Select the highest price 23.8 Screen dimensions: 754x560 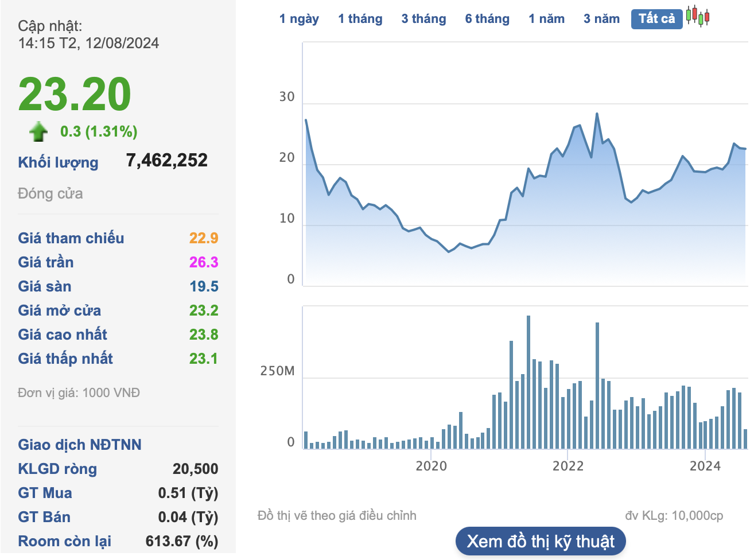(204, 335)
